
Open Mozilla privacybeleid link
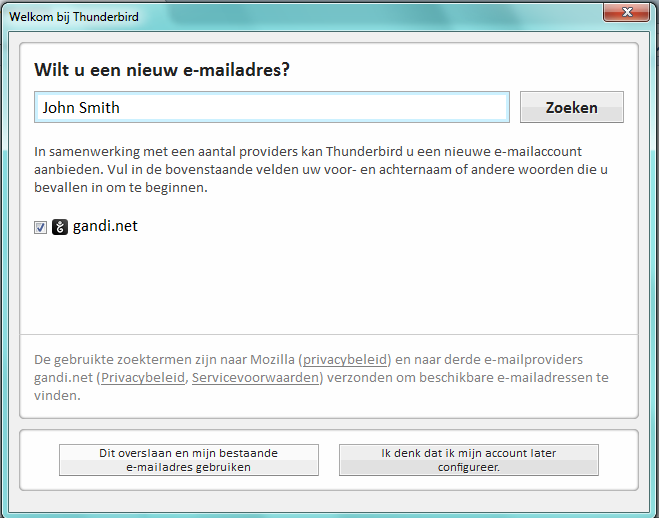tap(345, 360)
